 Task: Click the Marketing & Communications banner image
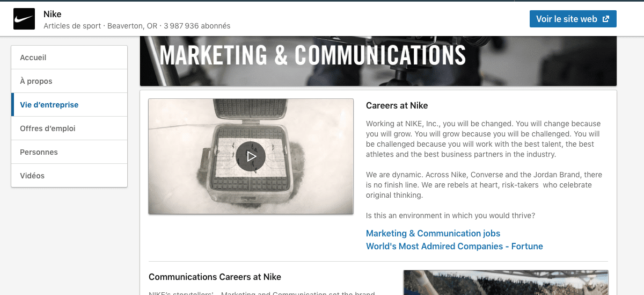click(x=378, y=61)
